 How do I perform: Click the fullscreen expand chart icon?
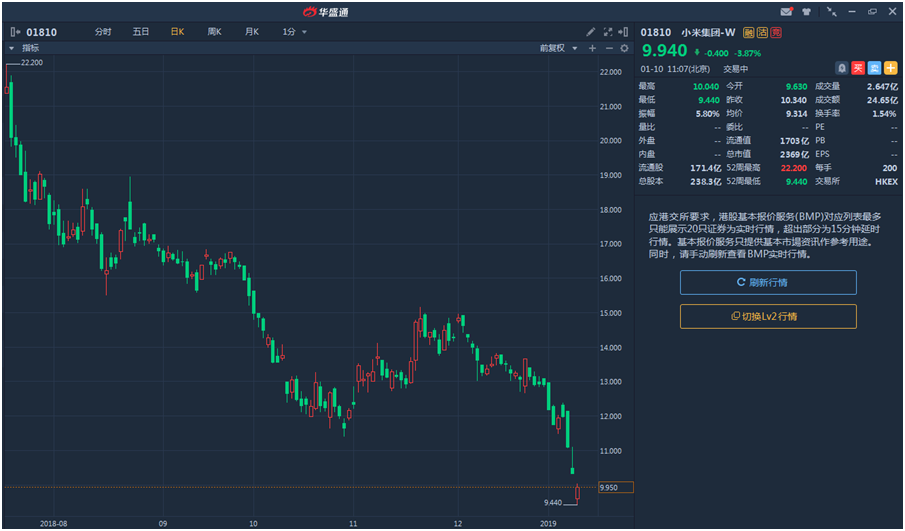point(607,32)
